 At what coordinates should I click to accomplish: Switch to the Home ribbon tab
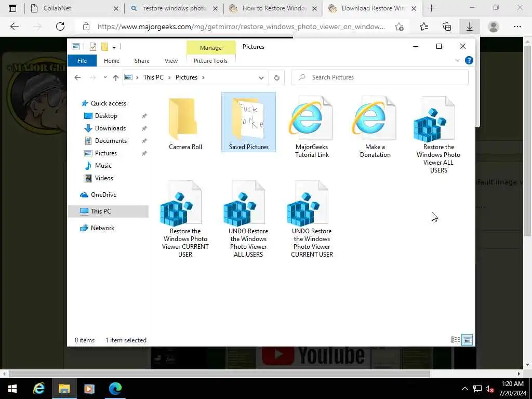click(112, 61)
